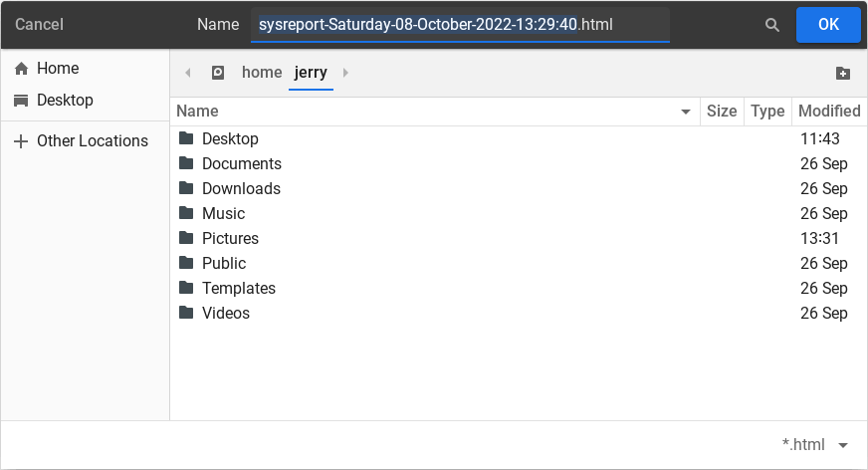The height and width of the screenshot is (470, 868).
Task: Click the back arrow in path bar
Action: 187,73
